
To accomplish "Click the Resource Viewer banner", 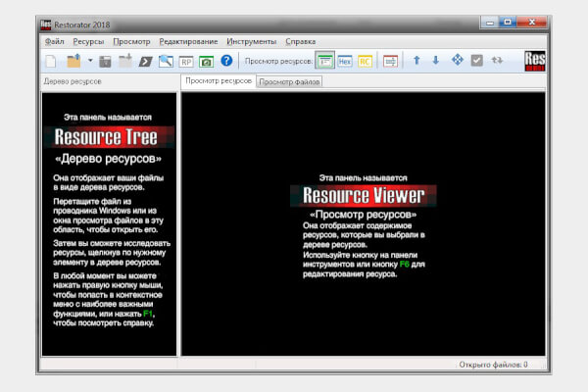I will [364, 195].
